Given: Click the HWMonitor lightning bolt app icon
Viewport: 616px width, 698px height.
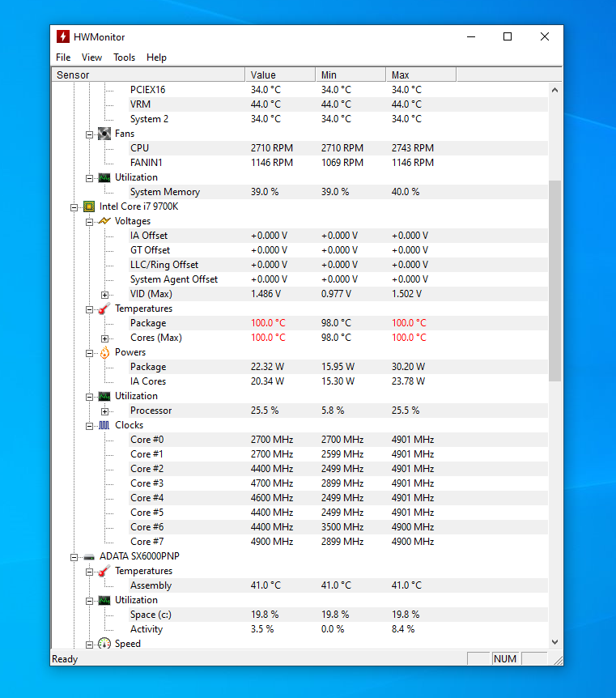Looking at the screenshot, I should pyautogui.click(x=63, y=36).
